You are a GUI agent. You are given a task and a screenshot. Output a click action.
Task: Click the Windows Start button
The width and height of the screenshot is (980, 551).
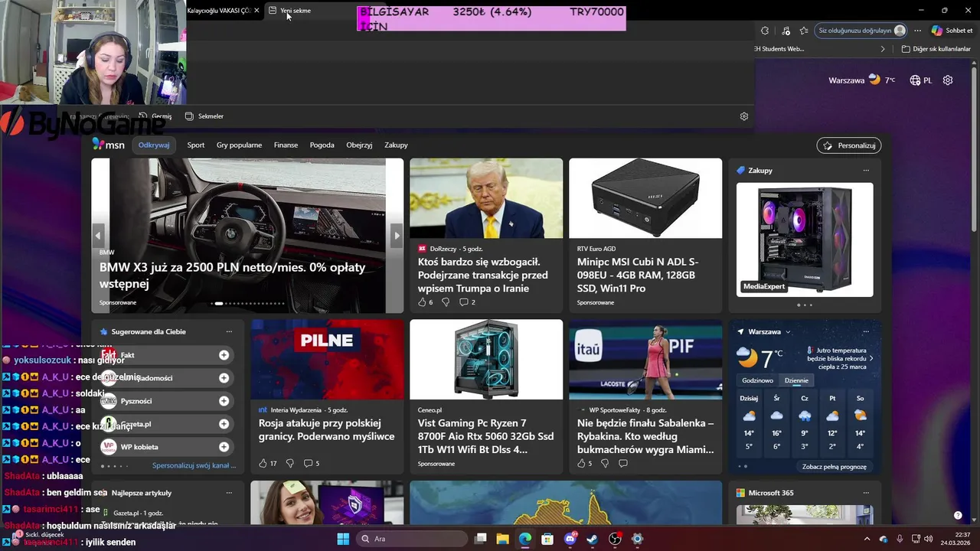tap(343, 539)
